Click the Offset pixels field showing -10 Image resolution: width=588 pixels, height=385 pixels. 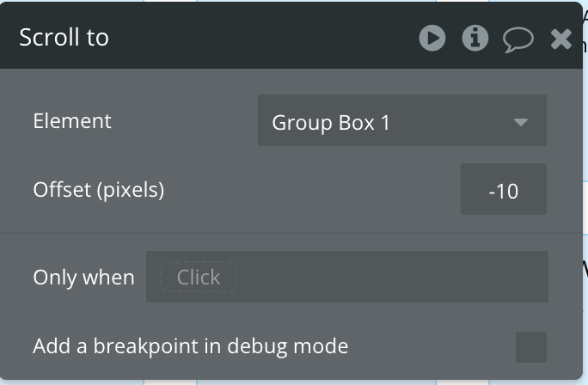click(503, 190)
